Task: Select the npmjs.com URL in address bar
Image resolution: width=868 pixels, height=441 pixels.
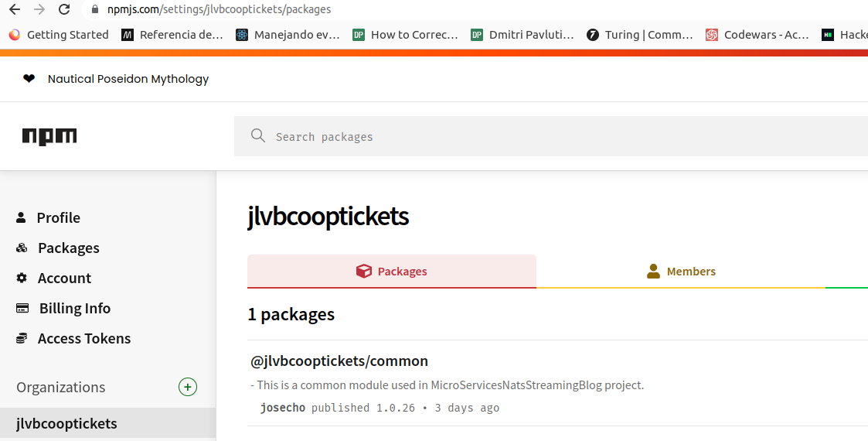Action: 220,9
